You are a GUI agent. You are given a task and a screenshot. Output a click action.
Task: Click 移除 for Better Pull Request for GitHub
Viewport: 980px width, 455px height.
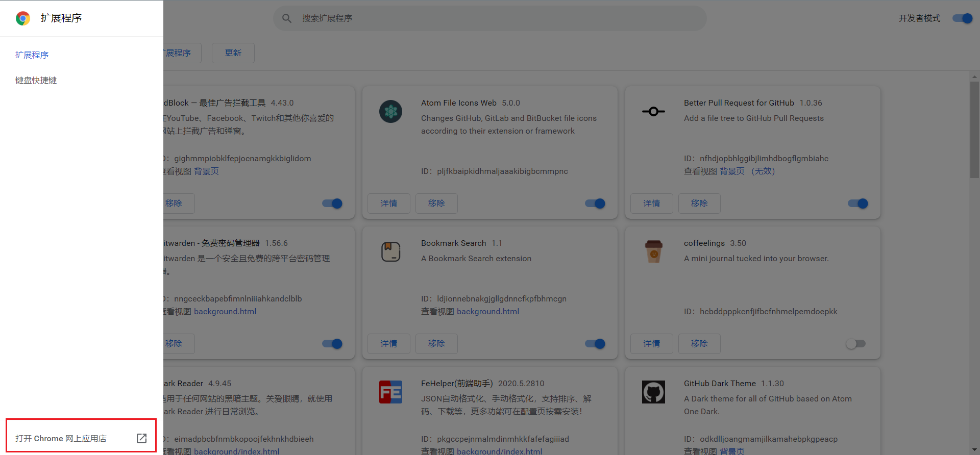coord(699,204)
